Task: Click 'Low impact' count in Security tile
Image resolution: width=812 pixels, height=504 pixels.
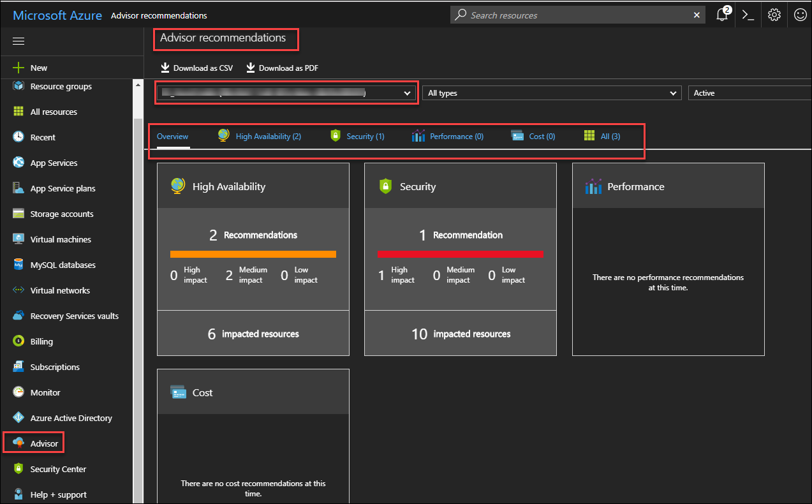Action: tap(506, 275)
